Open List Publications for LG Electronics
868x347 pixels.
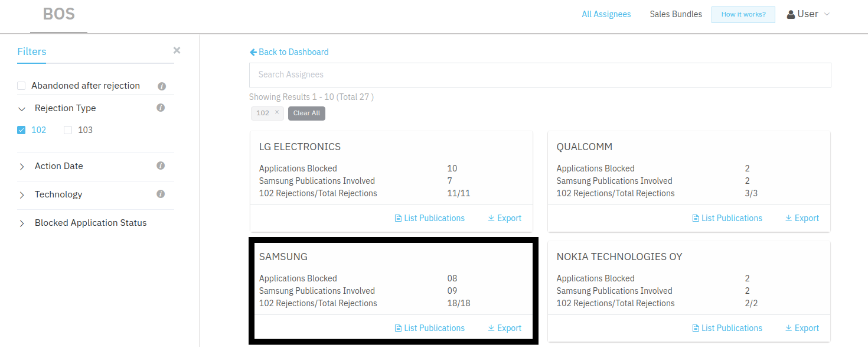point(430,218)
